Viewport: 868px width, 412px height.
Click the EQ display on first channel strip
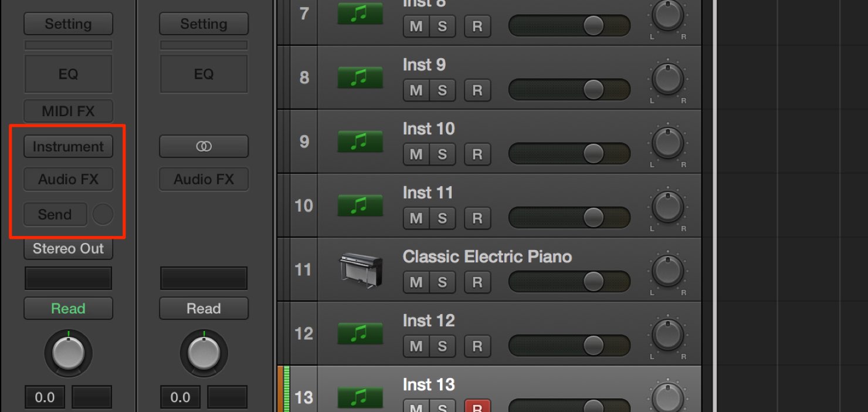(x=68, y=74)
